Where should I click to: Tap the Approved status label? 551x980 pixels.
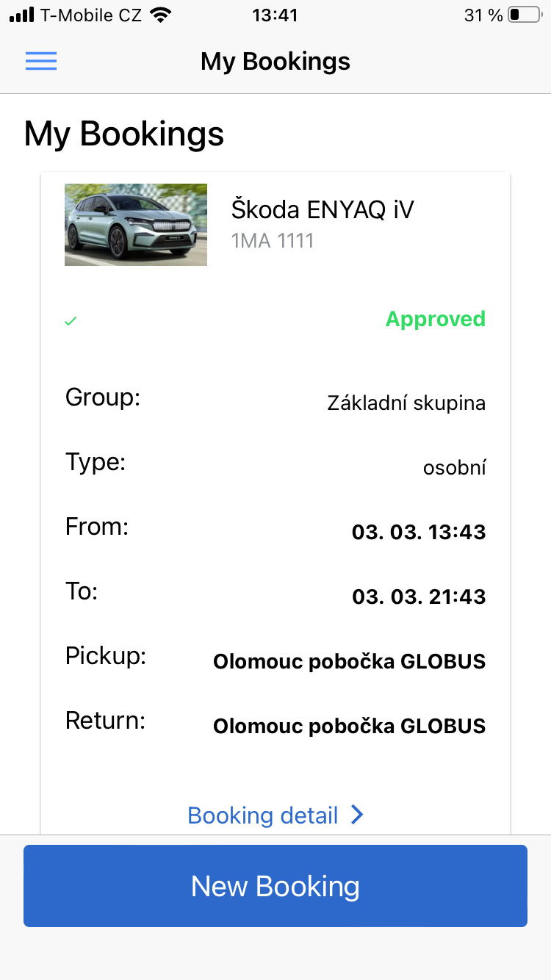(x=435, y=319)
